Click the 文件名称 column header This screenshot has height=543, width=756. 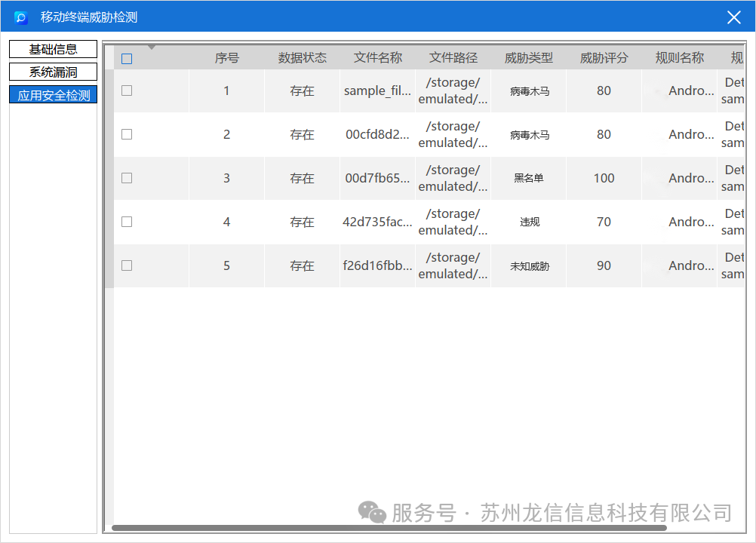point(377,58)
